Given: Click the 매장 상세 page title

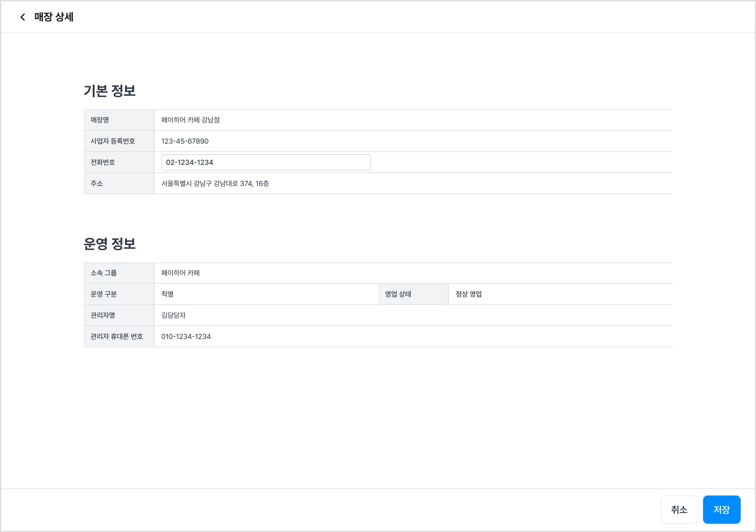Looking at the screenshot, I should 54,17.
